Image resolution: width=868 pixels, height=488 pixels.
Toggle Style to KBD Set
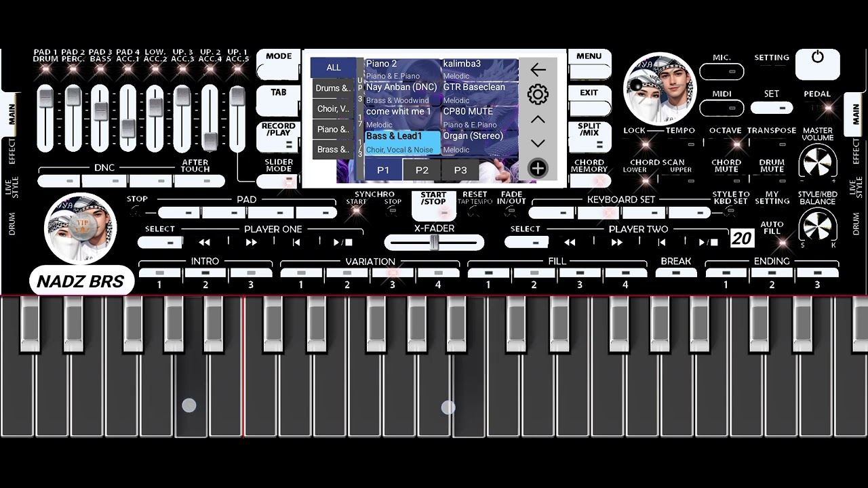tap(730, 211)
